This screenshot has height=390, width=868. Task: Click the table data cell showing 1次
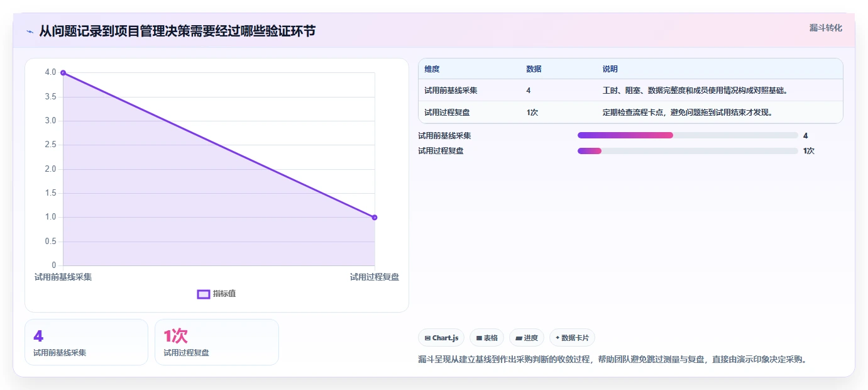point(532,113)
